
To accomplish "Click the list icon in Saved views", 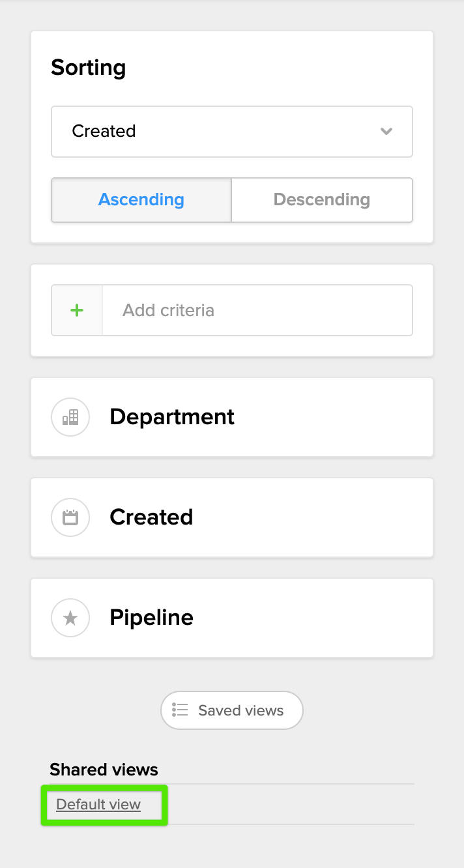I will click(x=181, y=710).
